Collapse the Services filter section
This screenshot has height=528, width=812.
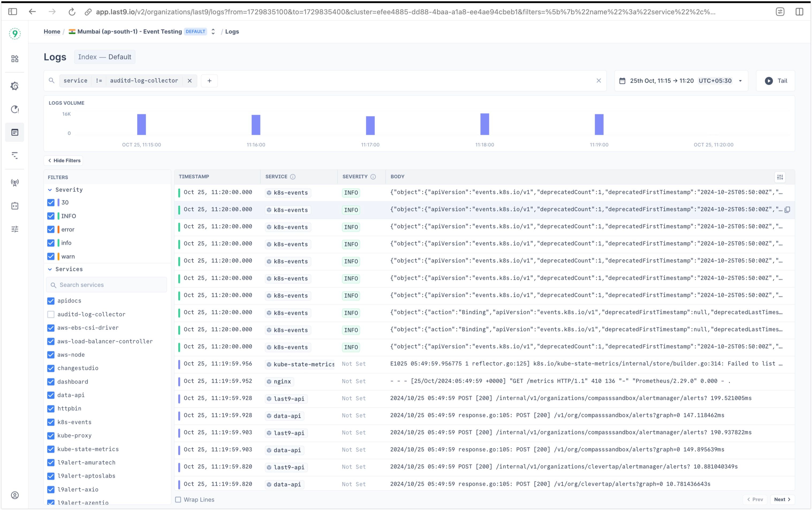tap(50, 269)
